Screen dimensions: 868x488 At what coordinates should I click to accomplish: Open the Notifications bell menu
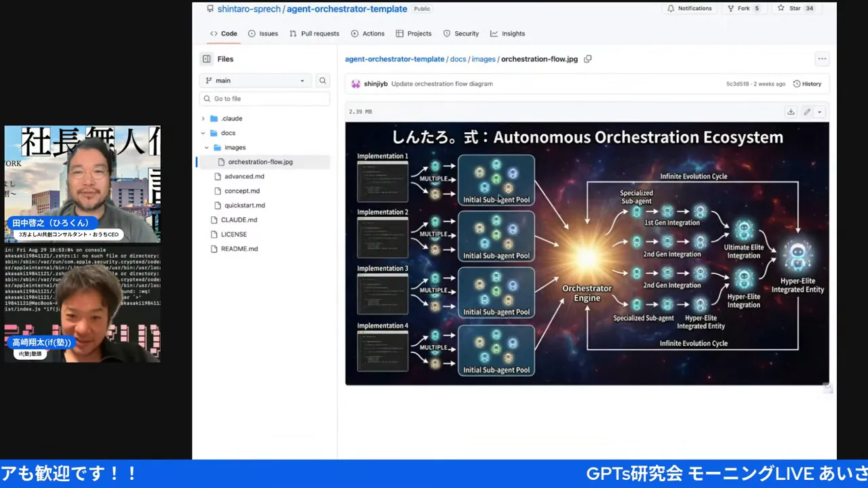point(690,8)
